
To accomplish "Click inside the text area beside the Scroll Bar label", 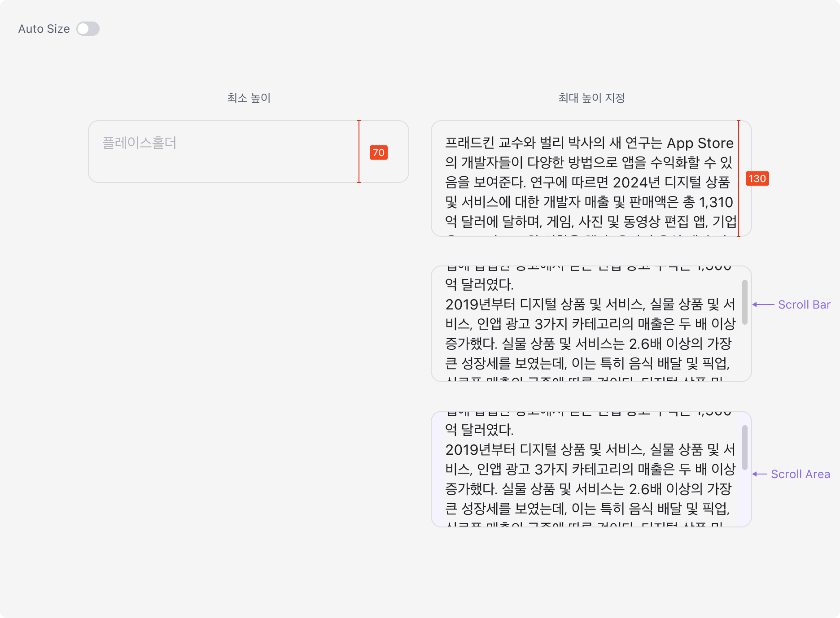I will coord(591,324).
